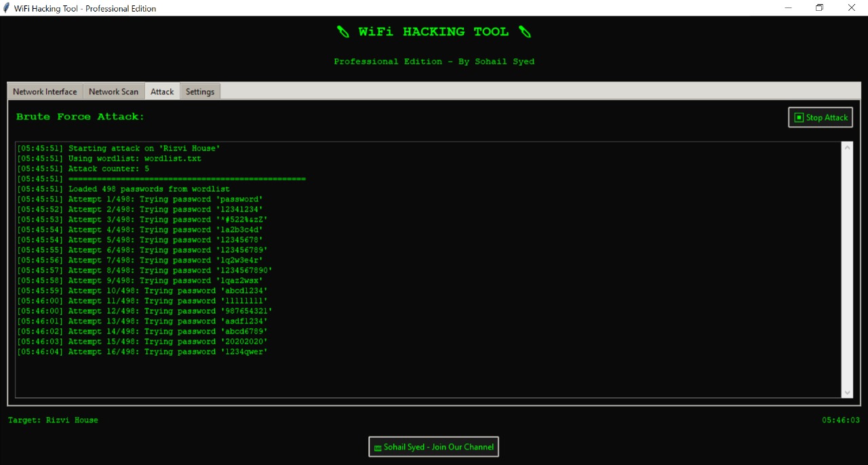
Task: Switch to the Network Interface tab
Action: pyautogui.click(x=45, y=92)
